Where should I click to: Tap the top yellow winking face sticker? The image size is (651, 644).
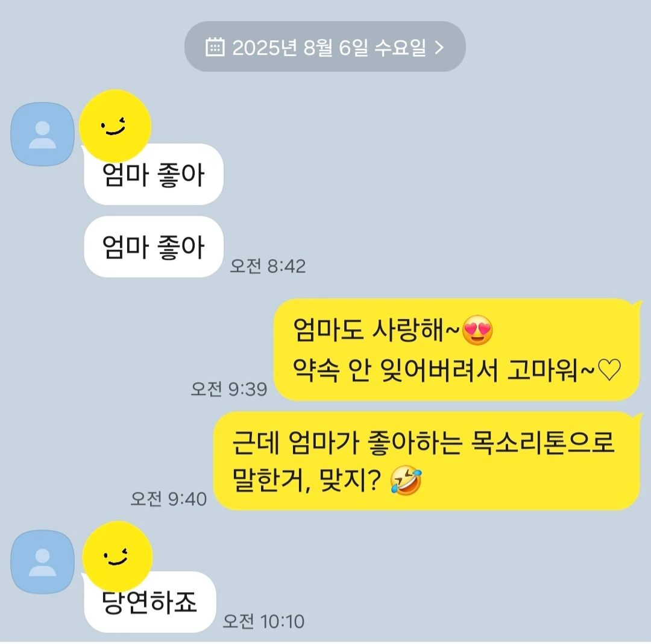pyautogui.click(x=115, y=126)
